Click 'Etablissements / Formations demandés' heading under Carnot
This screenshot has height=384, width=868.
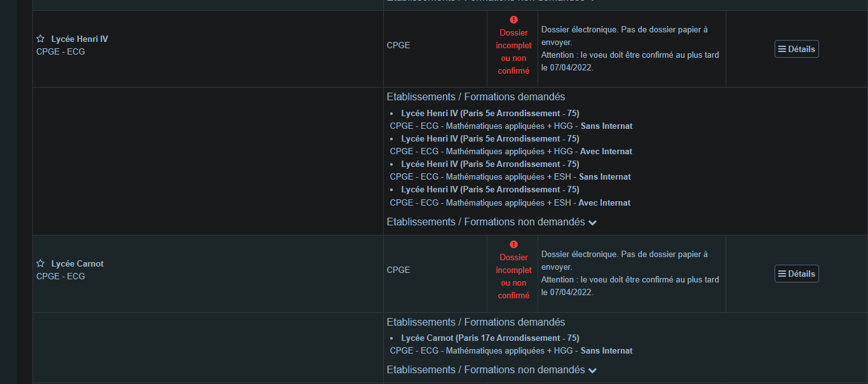coord(475,322)
